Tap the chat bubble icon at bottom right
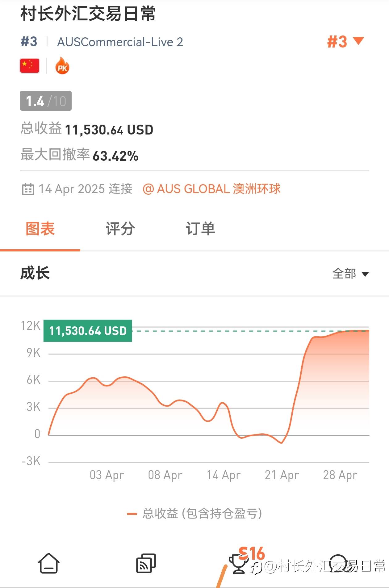Image resolution: width=389 pixels, height=588 pixels. point(338,563)
